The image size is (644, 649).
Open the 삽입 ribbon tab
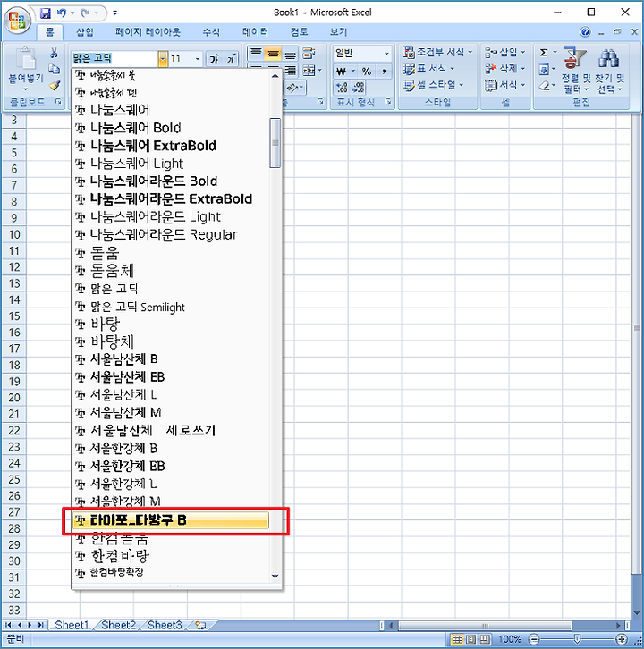point(85,32)
